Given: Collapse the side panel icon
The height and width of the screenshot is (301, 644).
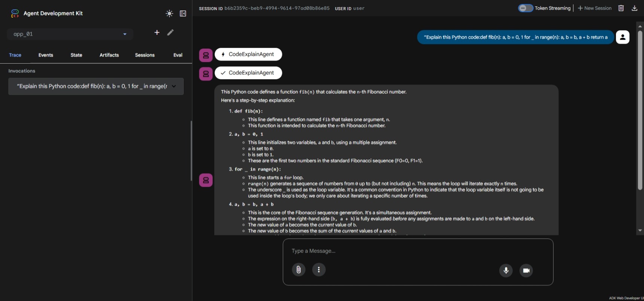Looking at the screenshot, I should pyautogui.click(x=183, y=13).
